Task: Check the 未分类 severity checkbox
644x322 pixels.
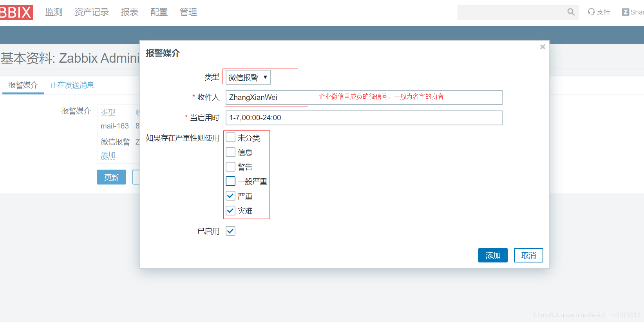Action: tap(231, 137)
